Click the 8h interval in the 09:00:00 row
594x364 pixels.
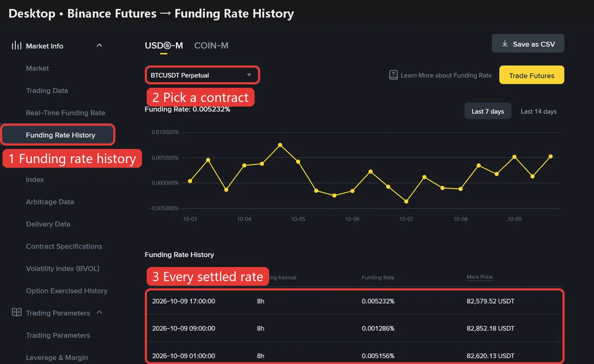click(x=260, y=328)
